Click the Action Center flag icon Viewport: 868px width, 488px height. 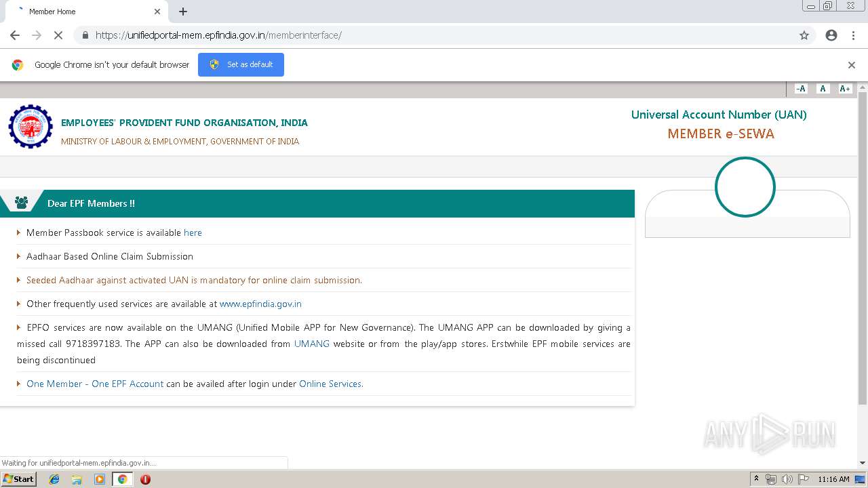click(804, 479)
